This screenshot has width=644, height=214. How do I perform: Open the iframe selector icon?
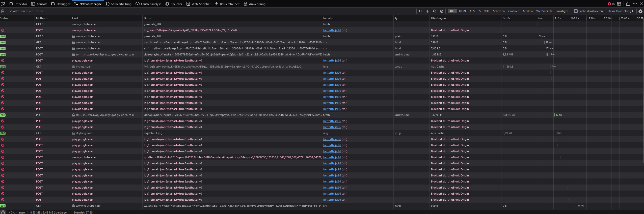(x=619, y=4)
